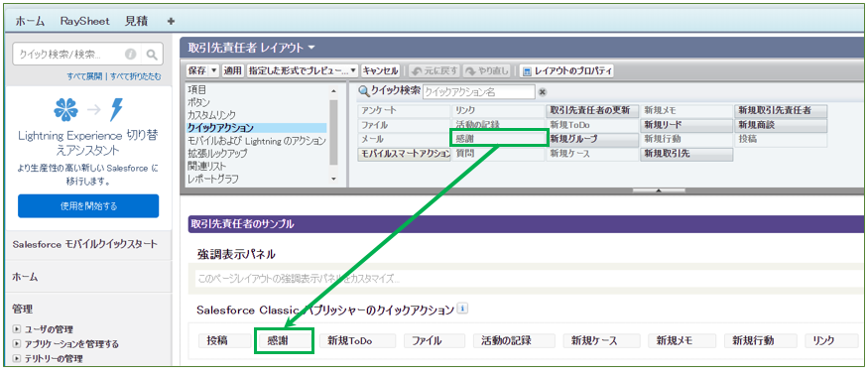The height and width of the screenshot is (375, 868).
Task: Select 新規グループ palette item
Action: (592, 140)
